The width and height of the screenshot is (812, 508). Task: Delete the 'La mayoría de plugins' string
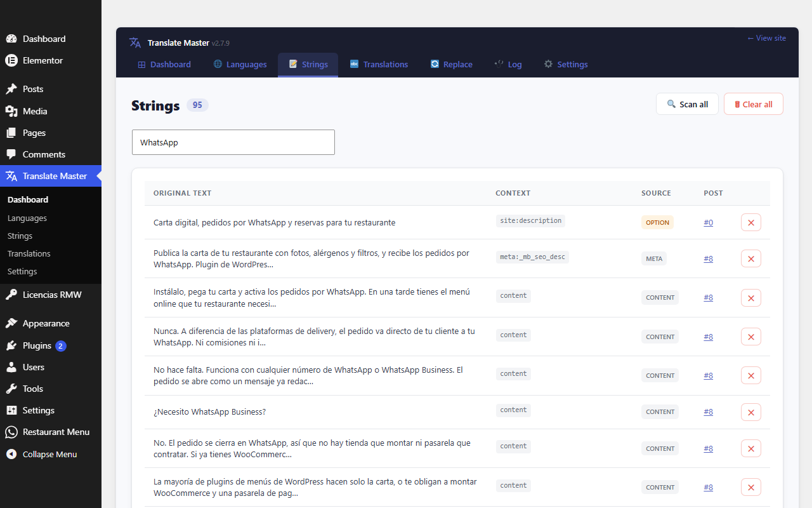751,487
